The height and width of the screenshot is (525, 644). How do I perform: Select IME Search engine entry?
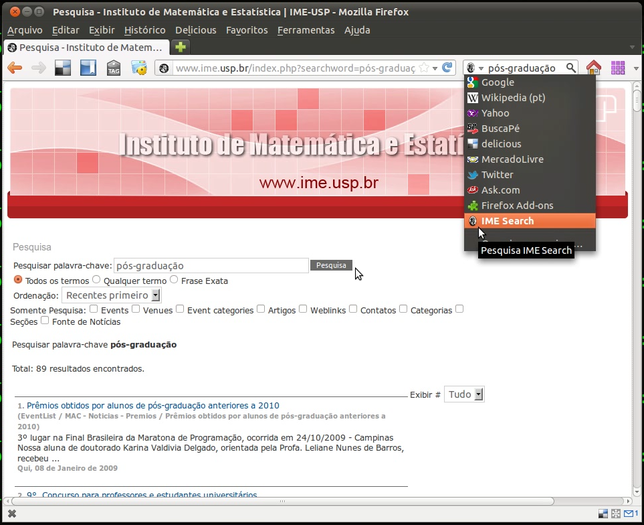[530, 221]
